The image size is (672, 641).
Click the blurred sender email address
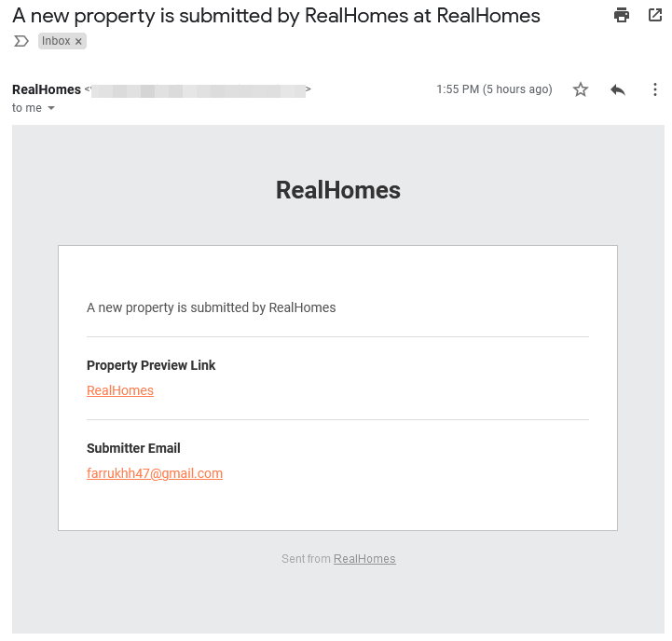click(199, 90)
